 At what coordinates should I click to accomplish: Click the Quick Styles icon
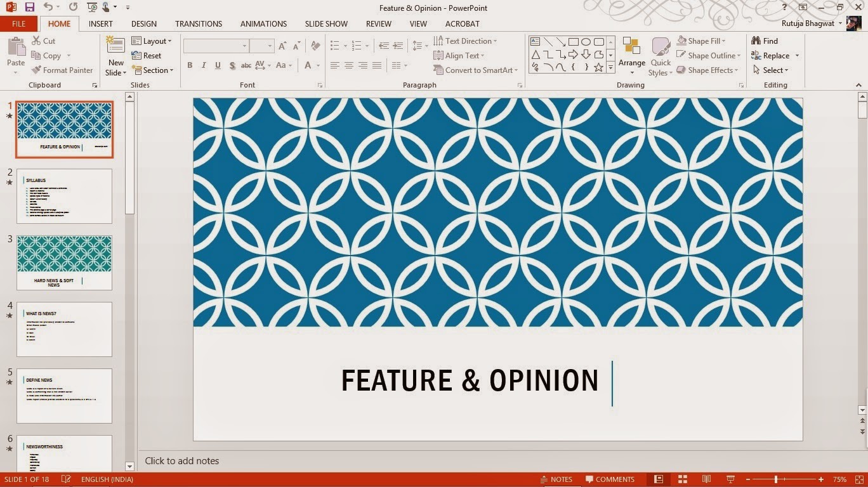coord(661,47)
